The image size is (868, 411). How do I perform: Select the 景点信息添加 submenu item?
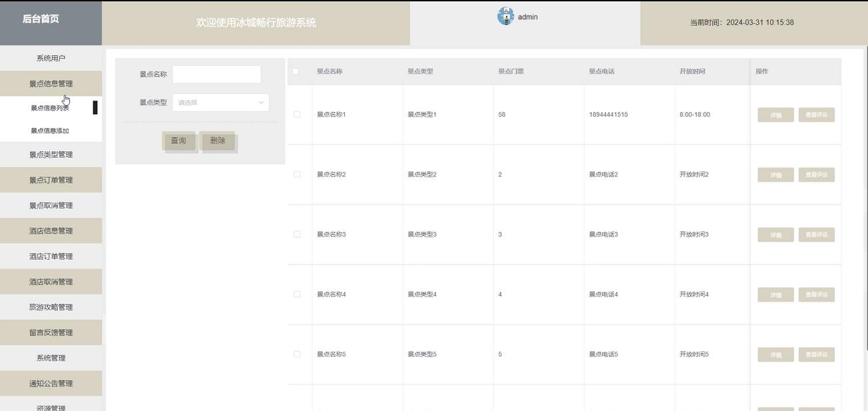coord(50,131)
